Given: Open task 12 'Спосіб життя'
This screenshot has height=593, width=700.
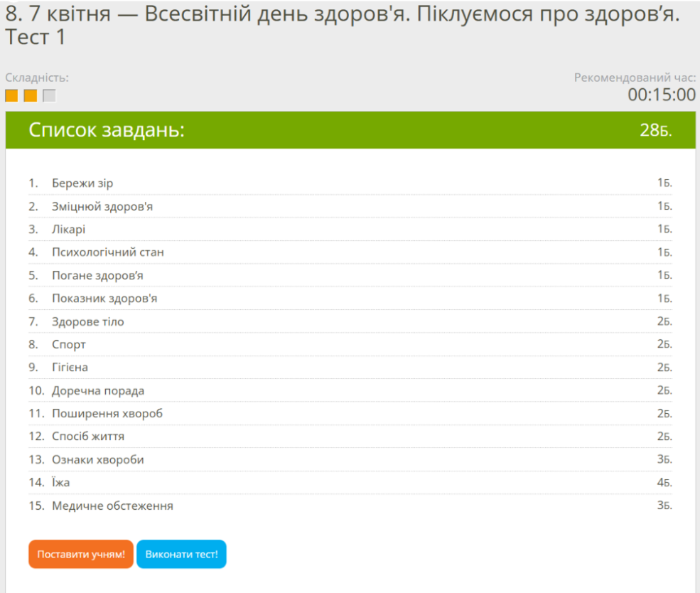Looking at the screenshot, I should click(x=88, y=437).
